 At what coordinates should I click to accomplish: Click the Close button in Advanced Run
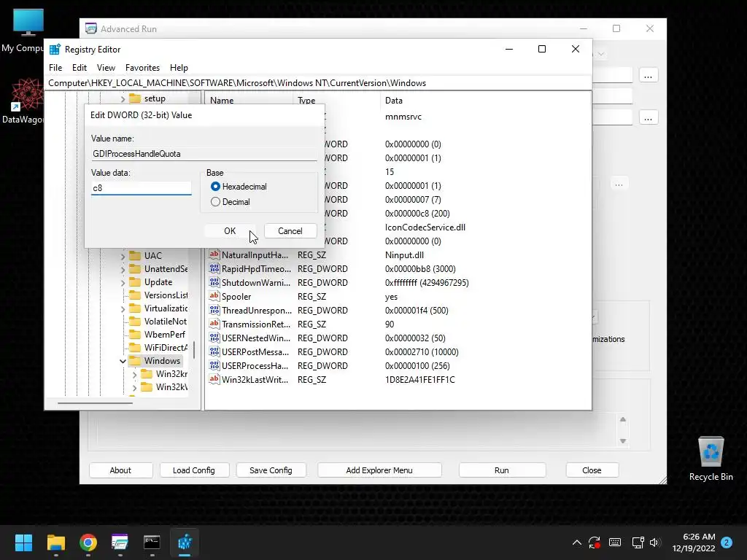[x=592, y=470]
